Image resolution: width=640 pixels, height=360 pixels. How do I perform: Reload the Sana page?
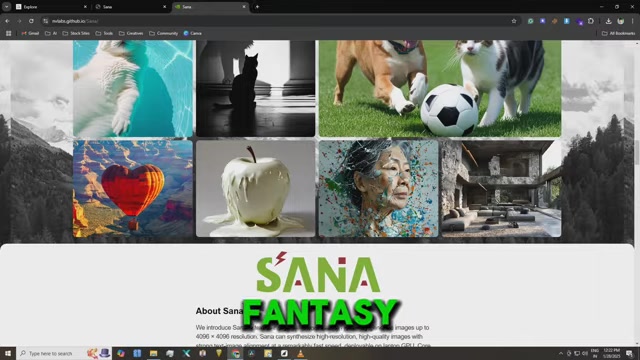tap(31, 21)
